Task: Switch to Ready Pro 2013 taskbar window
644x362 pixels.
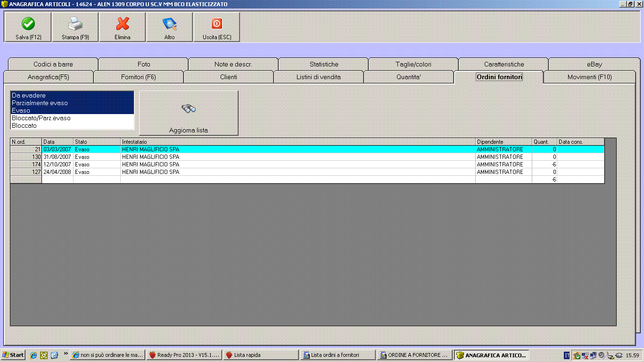Action: [184, 355]
